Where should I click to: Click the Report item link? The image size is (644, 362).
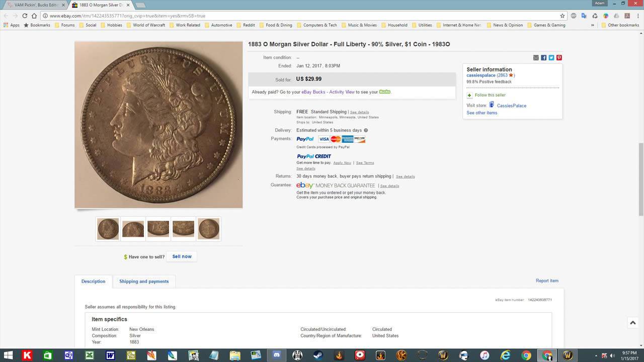click(x=547, y=281)
